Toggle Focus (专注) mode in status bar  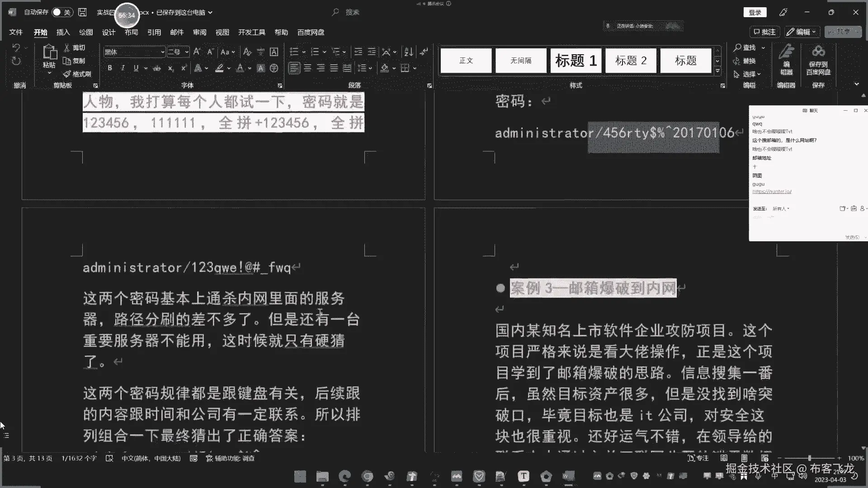[698, 458]
